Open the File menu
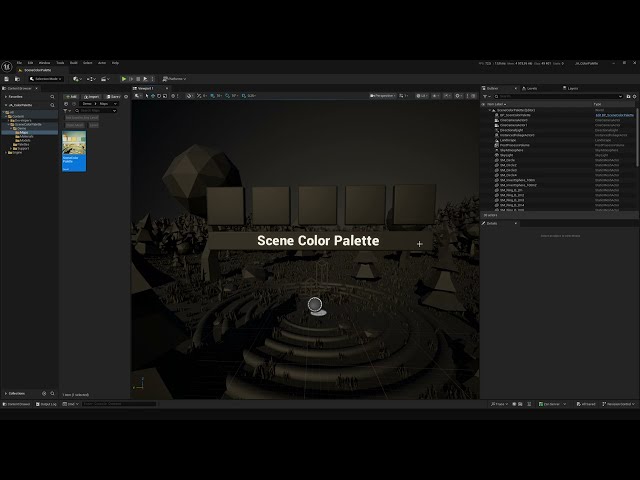Image resolution: width=640 pixels, height=480 pixels. pyautogui.click(x=19, y=63)
